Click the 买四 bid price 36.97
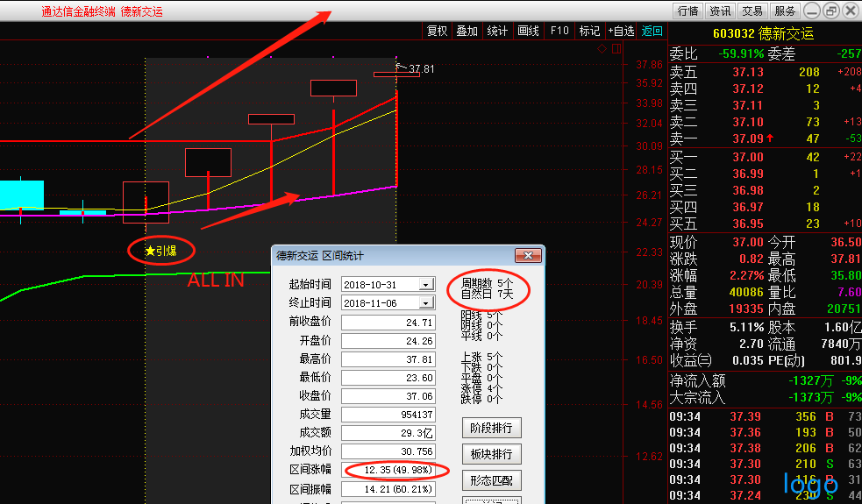Image resolution: width=862 pixels, height=504 pixels. [x=748, y=207]
